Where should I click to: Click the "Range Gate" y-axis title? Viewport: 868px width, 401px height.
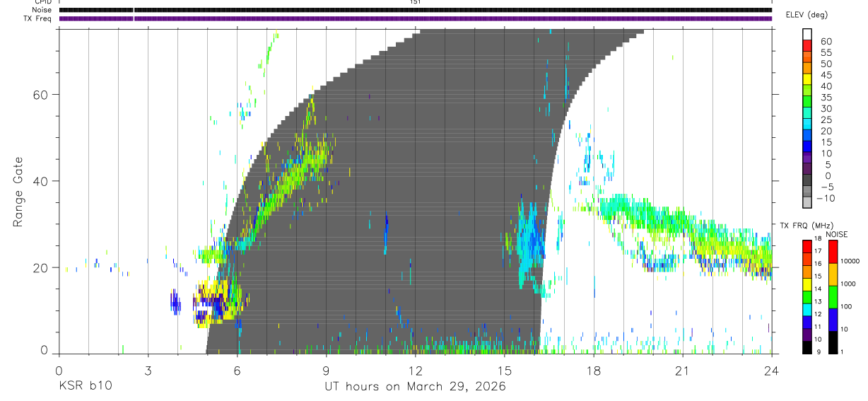[x=19, y=192]
